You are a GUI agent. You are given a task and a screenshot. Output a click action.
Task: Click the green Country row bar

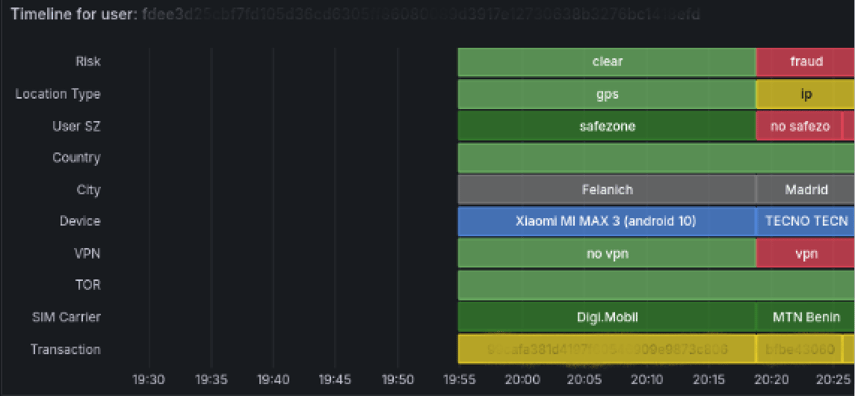pyautogui.click(x=657, y=158)
